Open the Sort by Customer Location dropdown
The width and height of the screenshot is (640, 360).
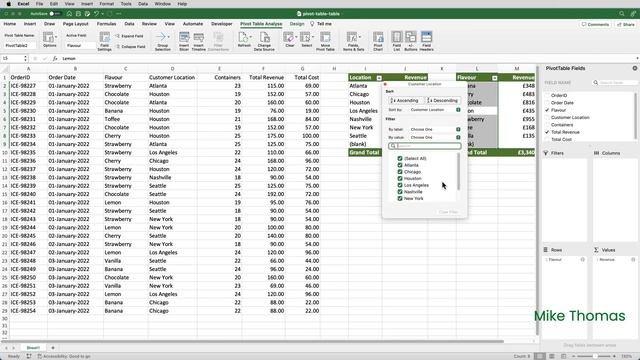(435, 110)
